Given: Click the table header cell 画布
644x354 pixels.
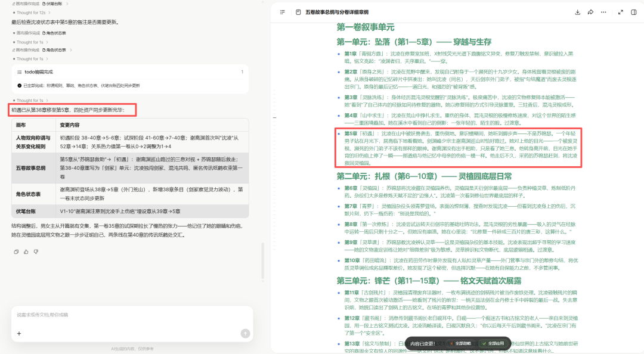Looking at the screenshot, I should tap(33, 125).
